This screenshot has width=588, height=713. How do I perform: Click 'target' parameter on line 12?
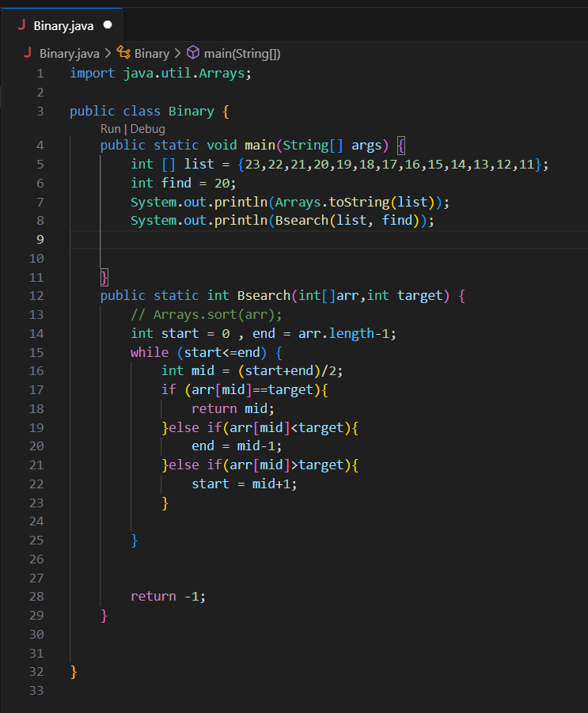point(419,296)
